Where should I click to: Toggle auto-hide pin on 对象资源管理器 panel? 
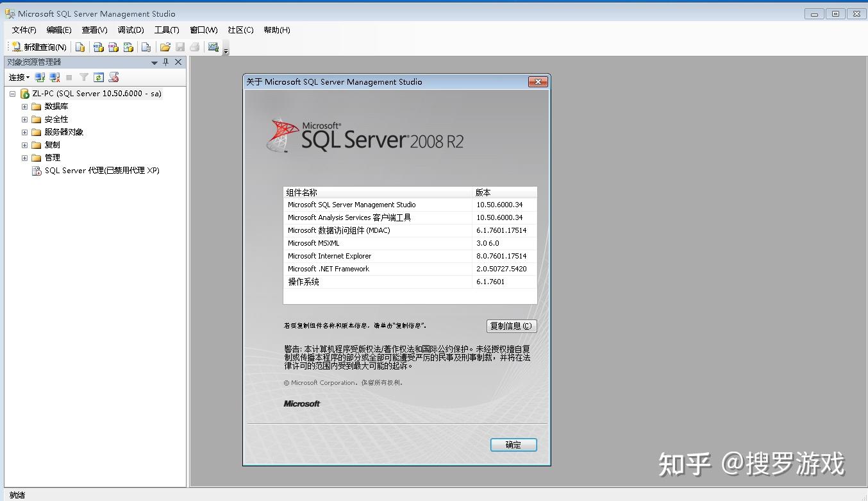166,62
